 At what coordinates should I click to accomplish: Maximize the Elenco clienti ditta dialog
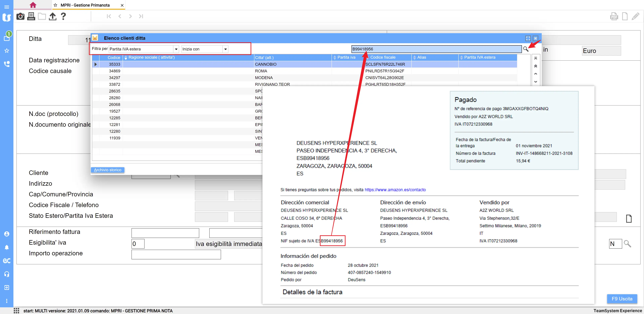(528, 39)
